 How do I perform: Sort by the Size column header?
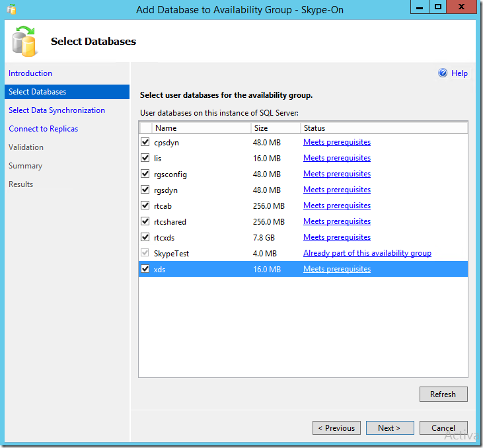click(276, 128)
